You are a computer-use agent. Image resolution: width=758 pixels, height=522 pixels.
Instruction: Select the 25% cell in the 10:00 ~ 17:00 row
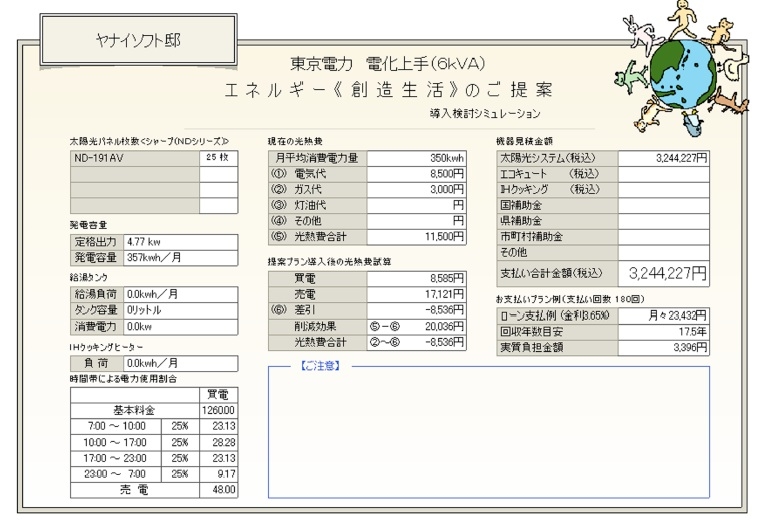click(x=180, y=442)
